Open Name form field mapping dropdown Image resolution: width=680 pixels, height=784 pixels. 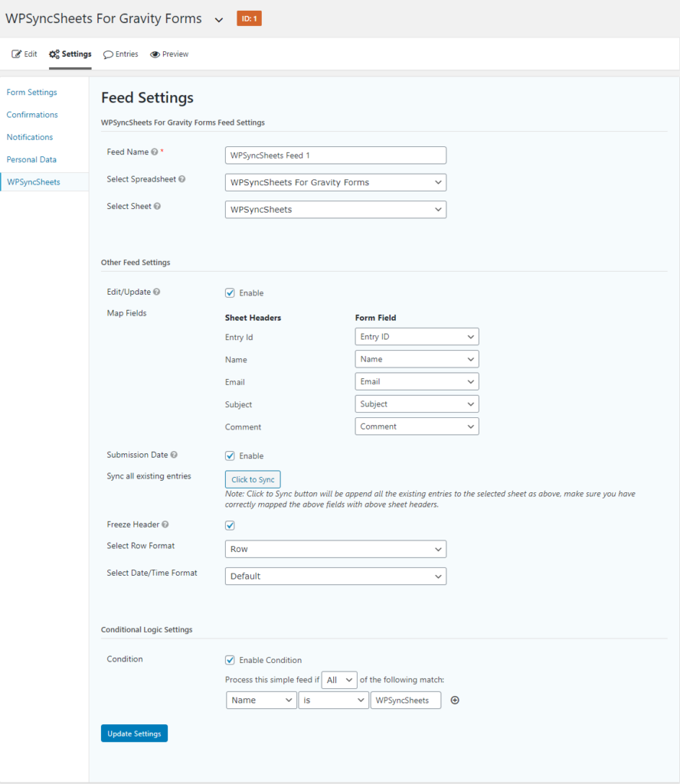coord(417,359)
